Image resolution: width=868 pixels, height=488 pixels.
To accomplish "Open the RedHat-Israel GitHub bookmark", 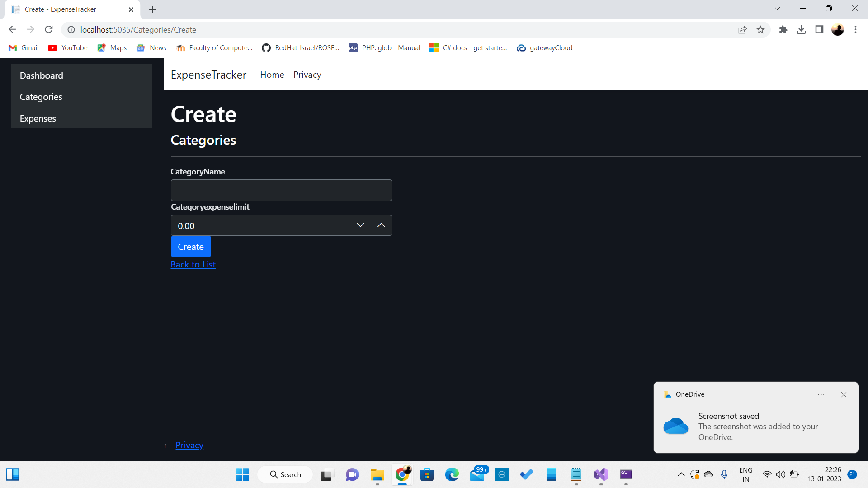I will (x=301, y=47).
